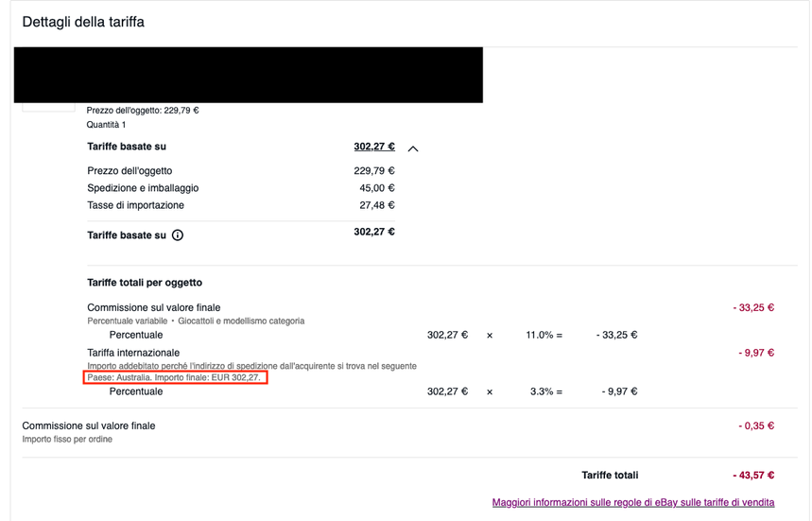
Task: Collapse the Tariffe basate su chevron
Action: tap(413, 148)
